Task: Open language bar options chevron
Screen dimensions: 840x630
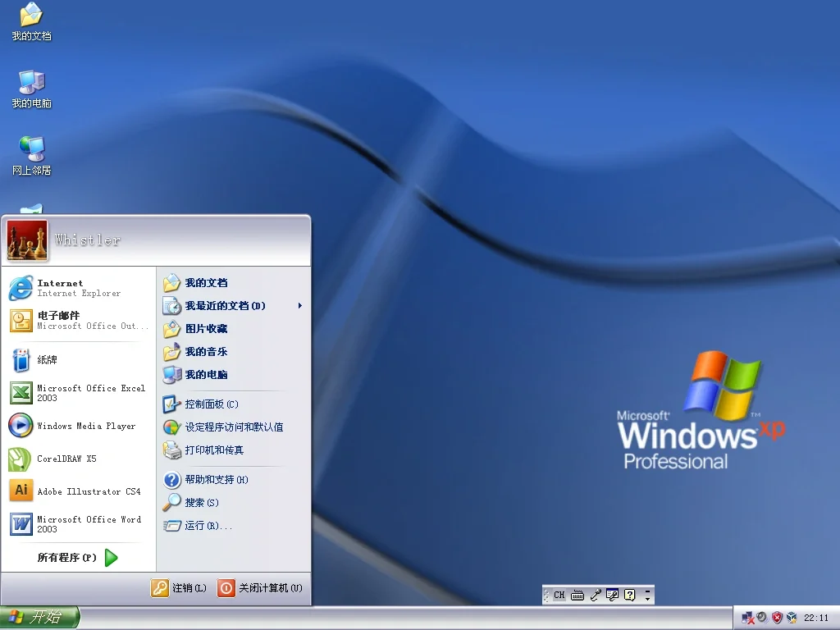Action: tap(646, 596)
